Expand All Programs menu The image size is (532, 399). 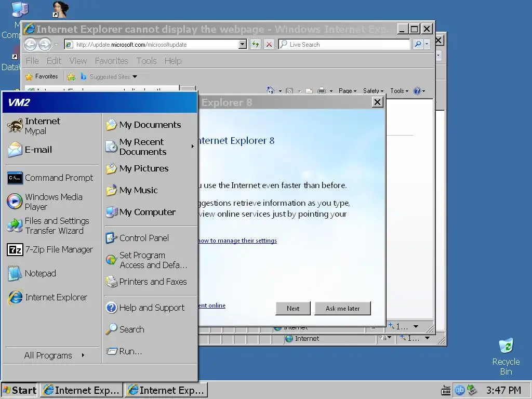52,355
